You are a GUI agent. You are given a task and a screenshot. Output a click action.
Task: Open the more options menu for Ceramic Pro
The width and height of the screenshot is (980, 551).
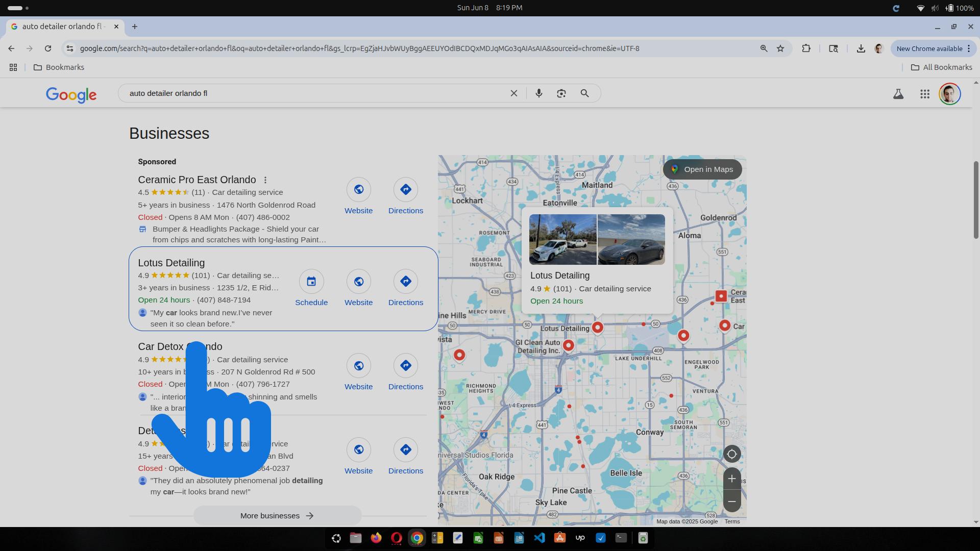tap(265, 180)
